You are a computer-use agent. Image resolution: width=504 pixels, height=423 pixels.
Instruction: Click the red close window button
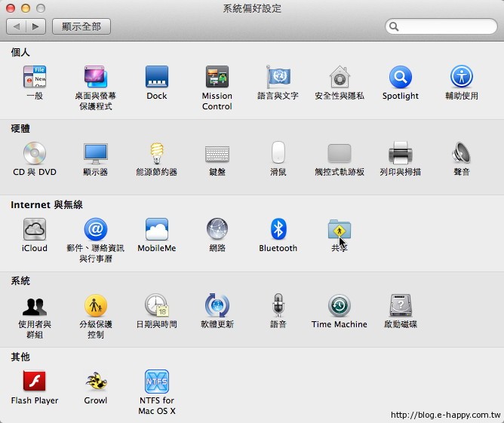pyautogui.click(x=11, y=8)
